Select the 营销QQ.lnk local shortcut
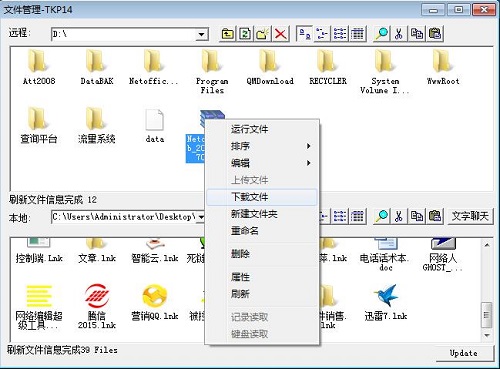This screenshot has height=369, width=500. point(155,302)
